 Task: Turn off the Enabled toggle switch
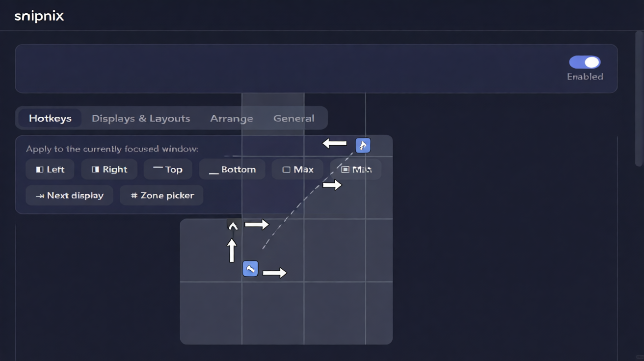(x=585, y=62)
